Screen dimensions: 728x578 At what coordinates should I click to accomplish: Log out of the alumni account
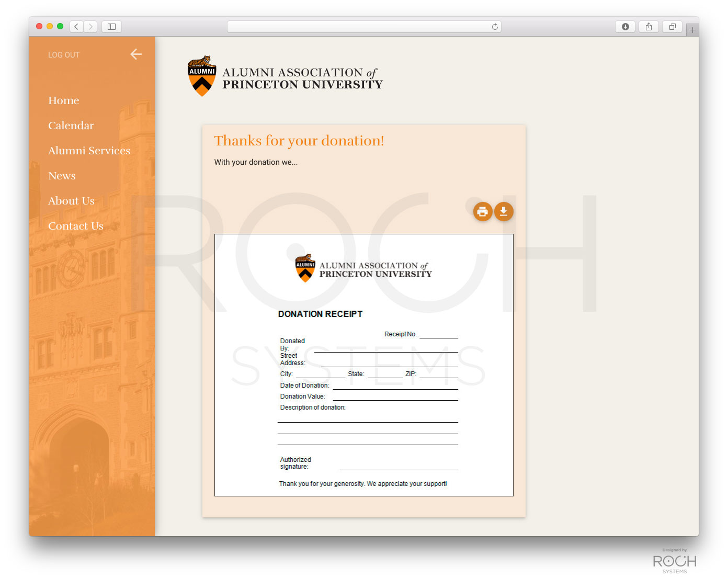(x=64, y=55)
